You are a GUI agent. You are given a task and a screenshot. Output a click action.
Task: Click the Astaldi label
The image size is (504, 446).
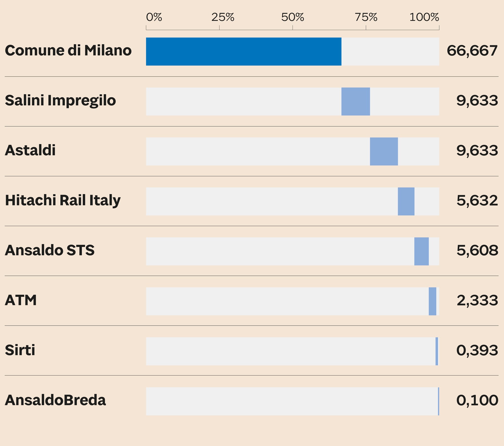point(30,150)
